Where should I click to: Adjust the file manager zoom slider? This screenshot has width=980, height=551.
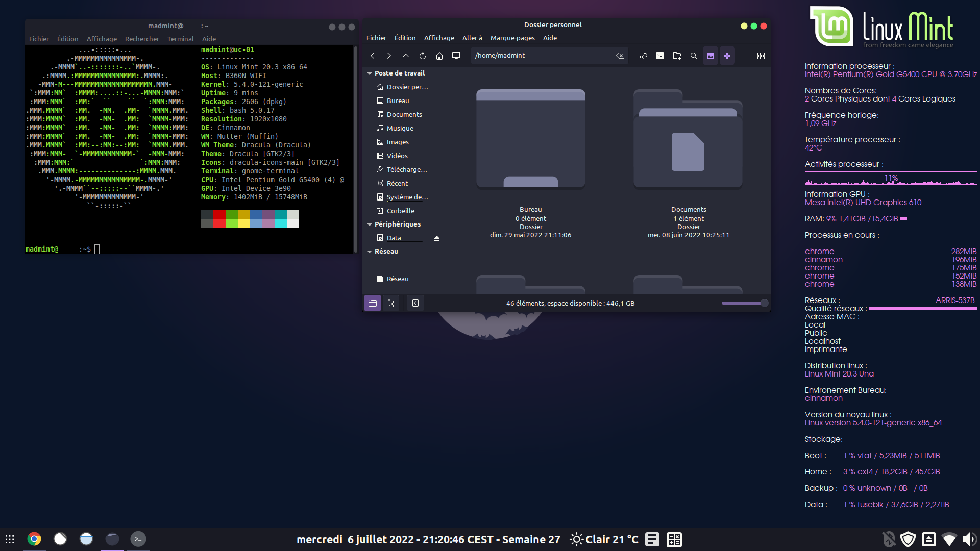(745, 303)
